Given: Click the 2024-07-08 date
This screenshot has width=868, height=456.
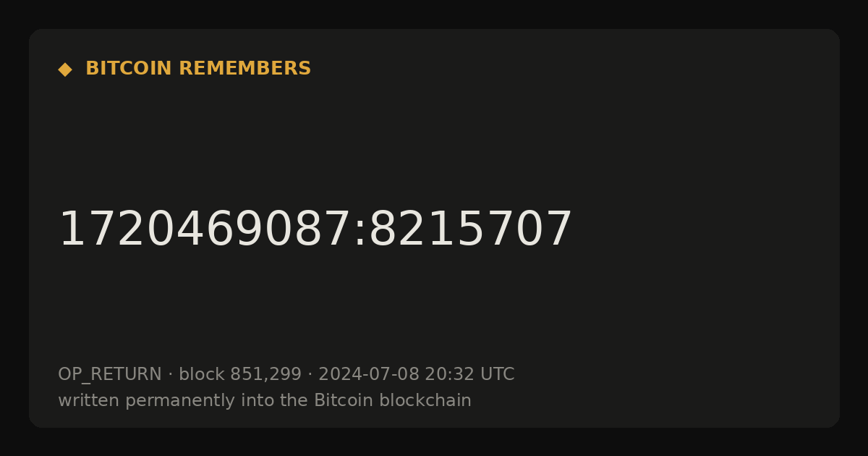Looking at the screenshot, I should tap(369, 375).
